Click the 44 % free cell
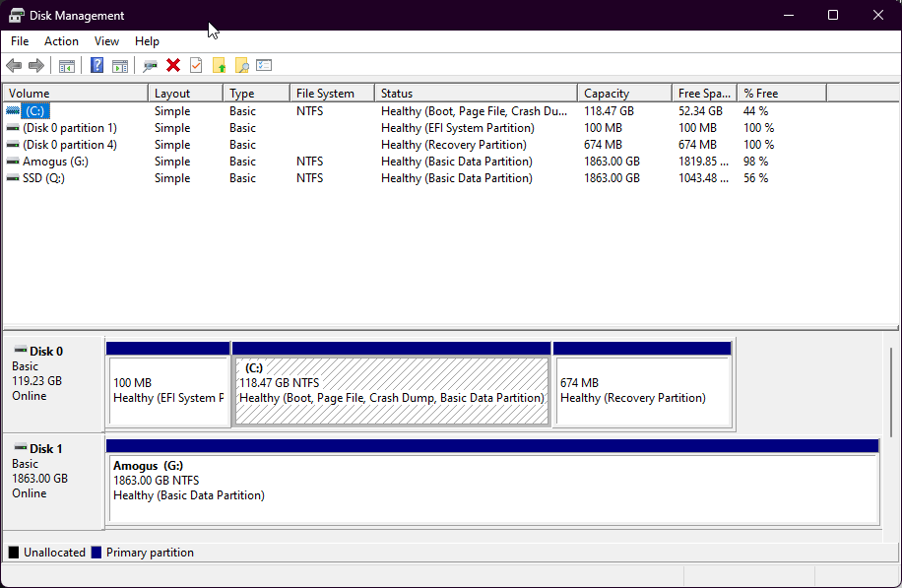The image size is (902, 588). coord(755,111)
